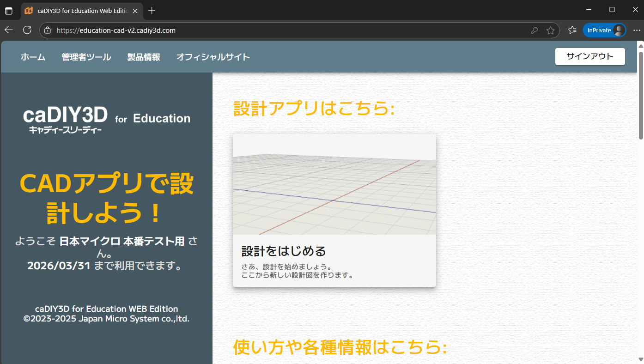The height and width of the screenshot is (364, 644).
Task: Click the 使い方や各種情報はこちら: heading
Action: point(340,347)
